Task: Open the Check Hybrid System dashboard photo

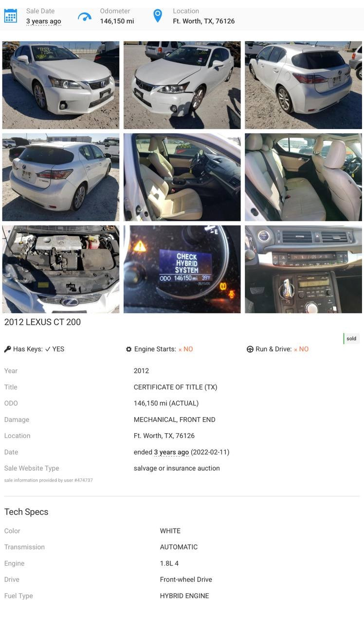Action: pyautogui.click(x=182, y=269)
